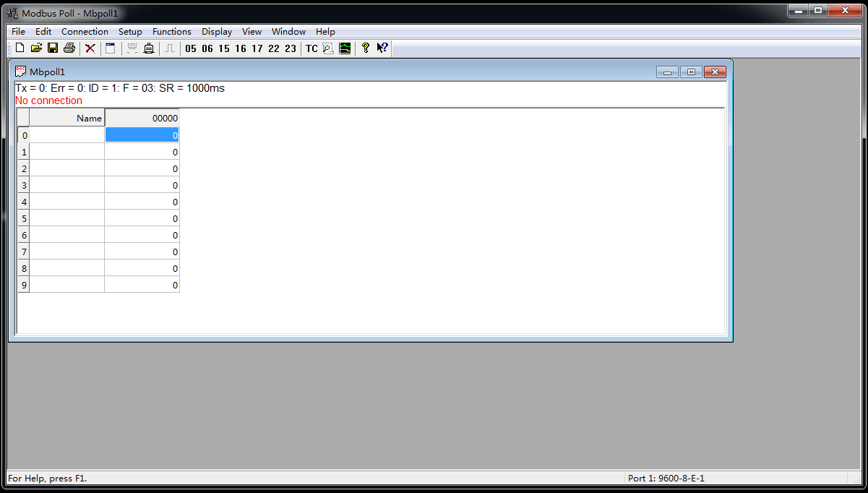Select function 16 in the toolbar
868x493 pixels.
click(x=241, y=48)
